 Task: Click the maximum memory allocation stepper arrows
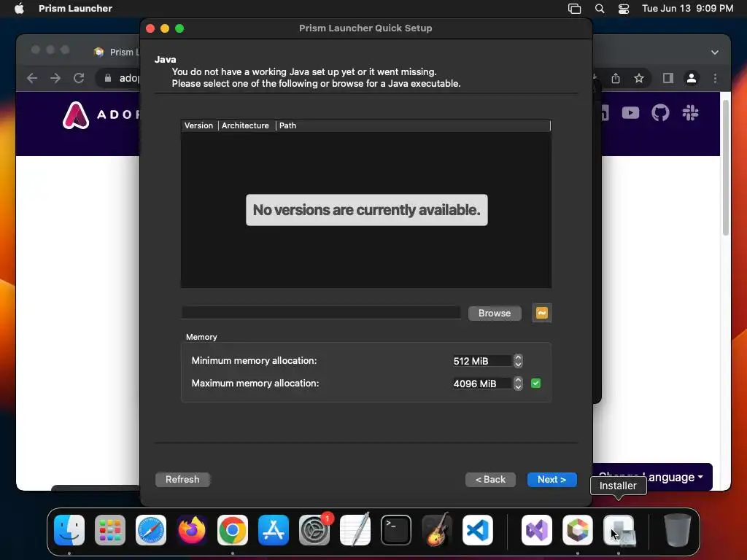pos(518,384)
